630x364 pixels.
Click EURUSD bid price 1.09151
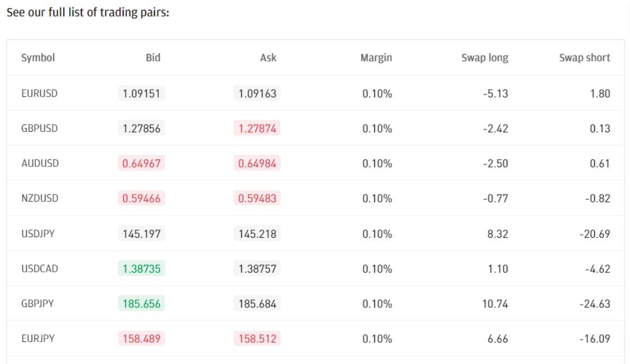pos(141,93)
